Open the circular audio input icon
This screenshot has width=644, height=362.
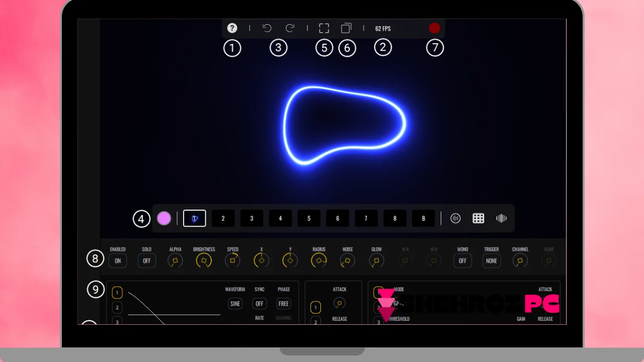(x=455, y=218)
